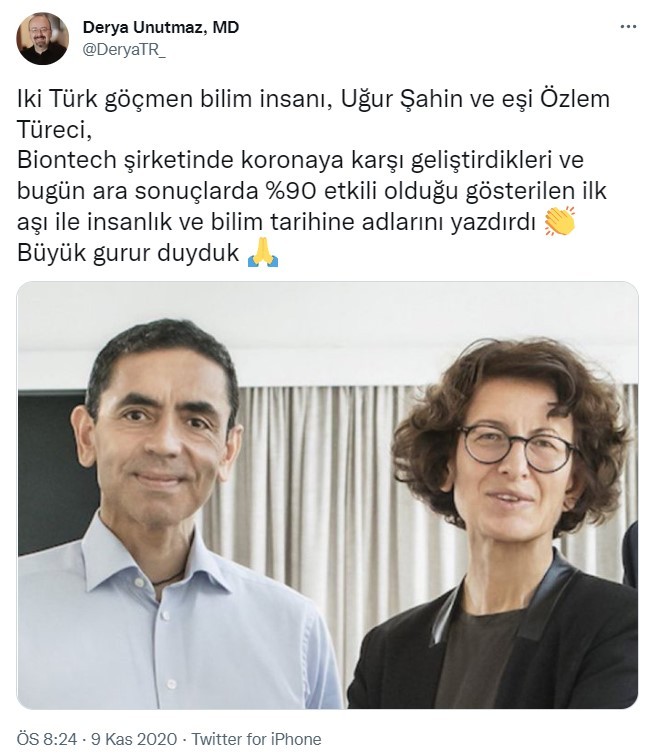Click the clapping hands emoji
The width and height of the screenshot is (648, 756).
560,221
